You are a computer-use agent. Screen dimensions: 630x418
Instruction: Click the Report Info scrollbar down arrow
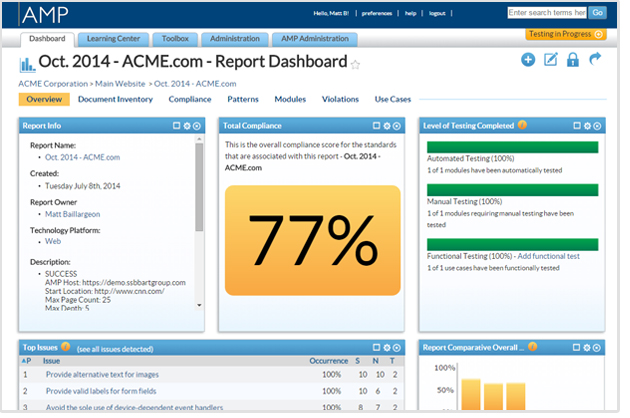tap(199, 305)
